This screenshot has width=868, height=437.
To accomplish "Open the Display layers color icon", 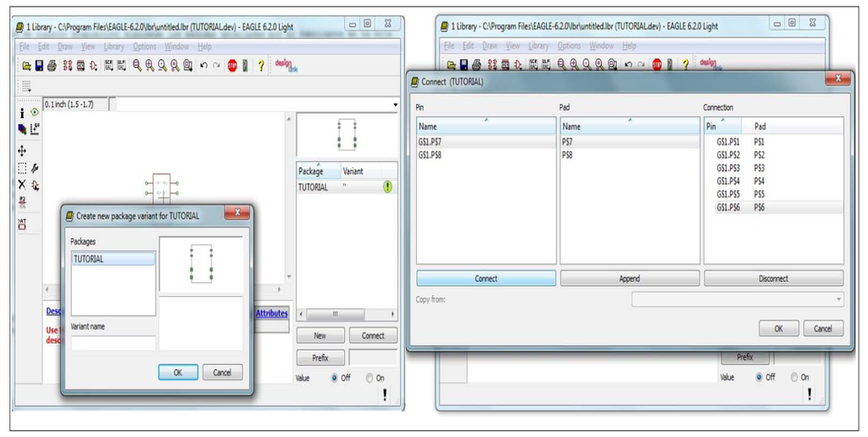I will (22, 130).
